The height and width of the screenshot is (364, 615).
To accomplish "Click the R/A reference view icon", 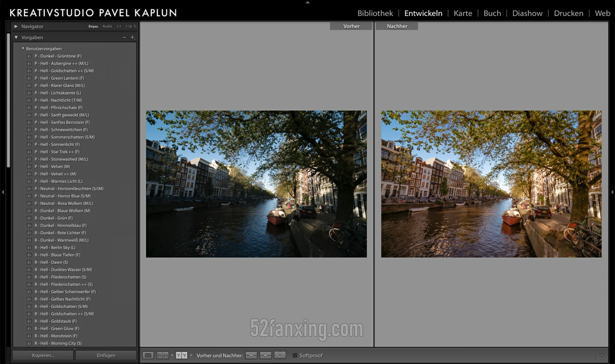I will click(163, 355).
